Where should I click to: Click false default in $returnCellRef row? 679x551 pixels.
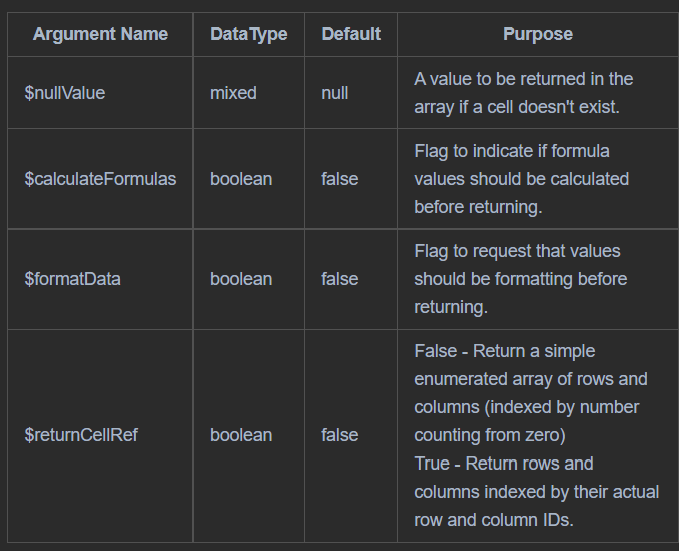[x=340, y=435]
